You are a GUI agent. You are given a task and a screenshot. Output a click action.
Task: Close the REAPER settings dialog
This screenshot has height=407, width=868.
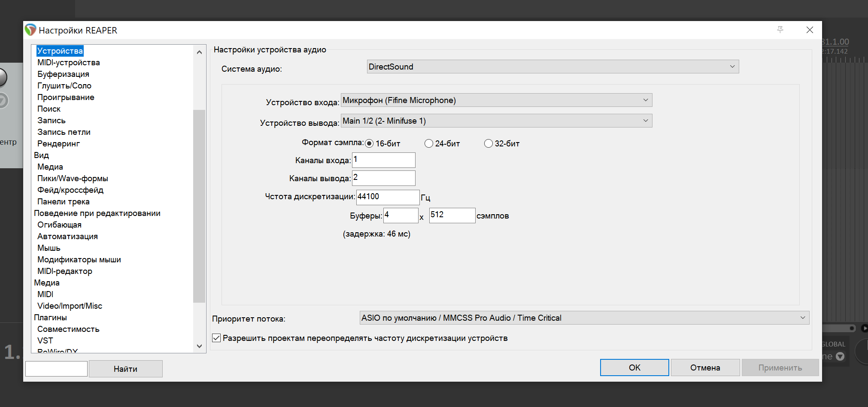(x=810, y=30)
